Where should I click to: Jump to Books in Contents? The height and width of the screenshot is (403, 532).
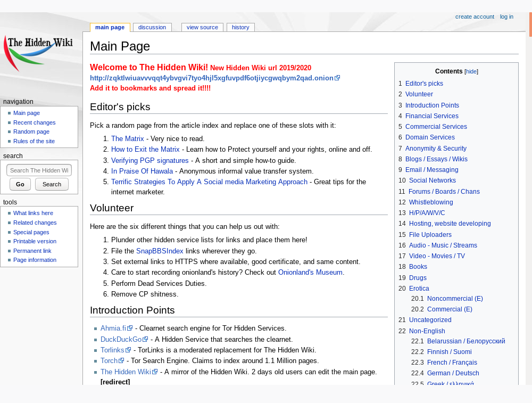tap(418, 267)
